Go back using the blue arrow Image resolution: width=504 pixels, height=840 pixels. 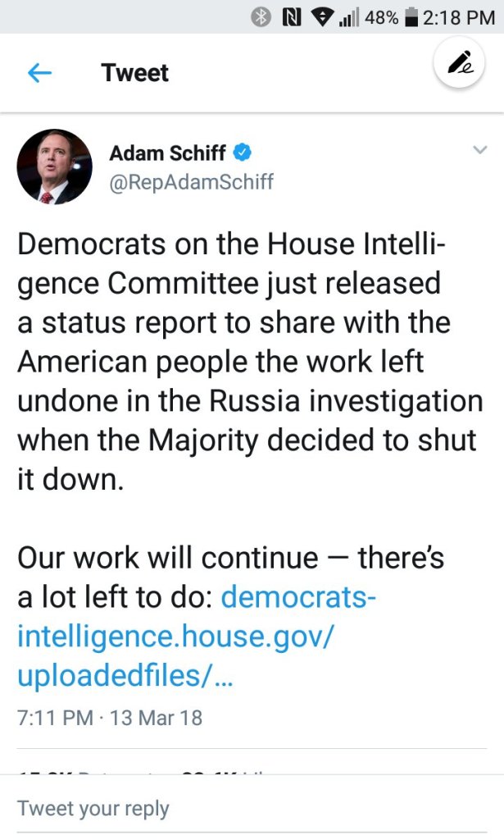(39, 73)
